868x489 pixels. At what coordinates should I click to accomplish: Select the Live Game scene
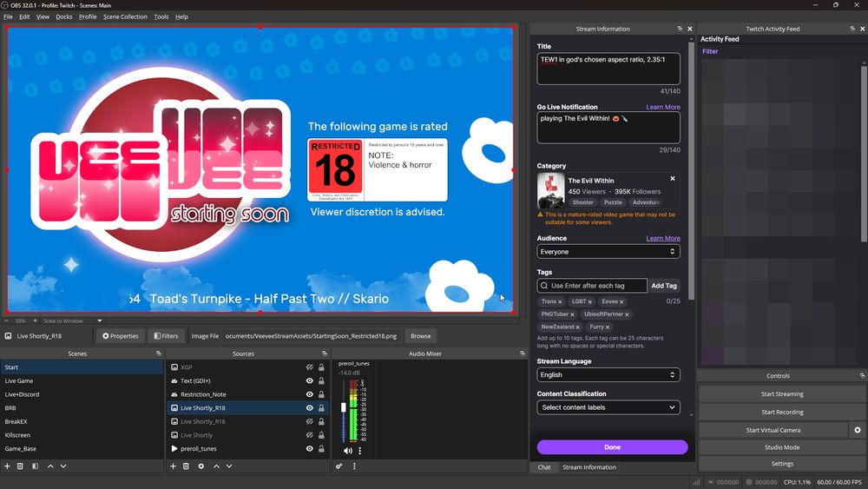click(x=82, y=381)
